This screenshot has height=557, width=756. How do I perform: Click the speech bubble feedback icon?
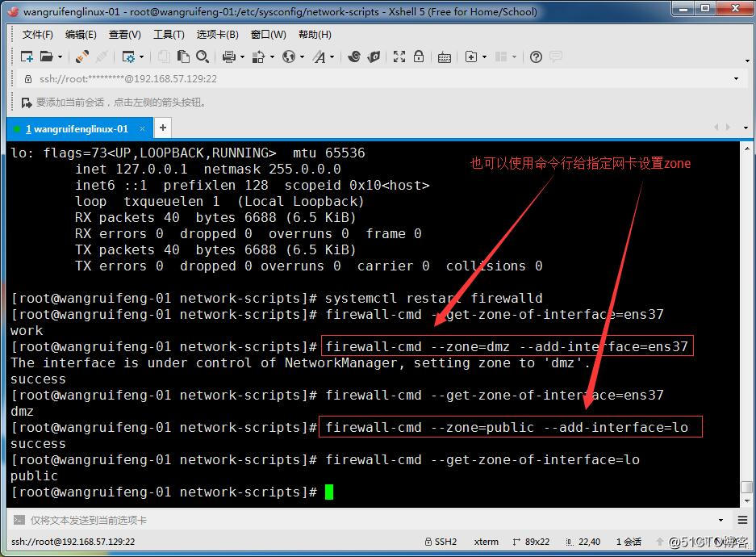point(555,57)
